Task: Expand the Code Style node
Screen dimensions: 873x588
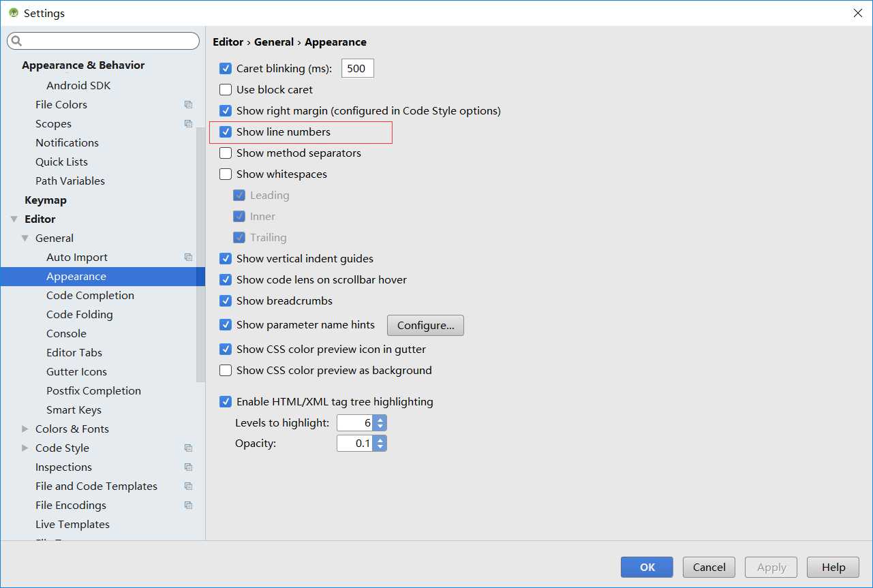Action: 25,448
